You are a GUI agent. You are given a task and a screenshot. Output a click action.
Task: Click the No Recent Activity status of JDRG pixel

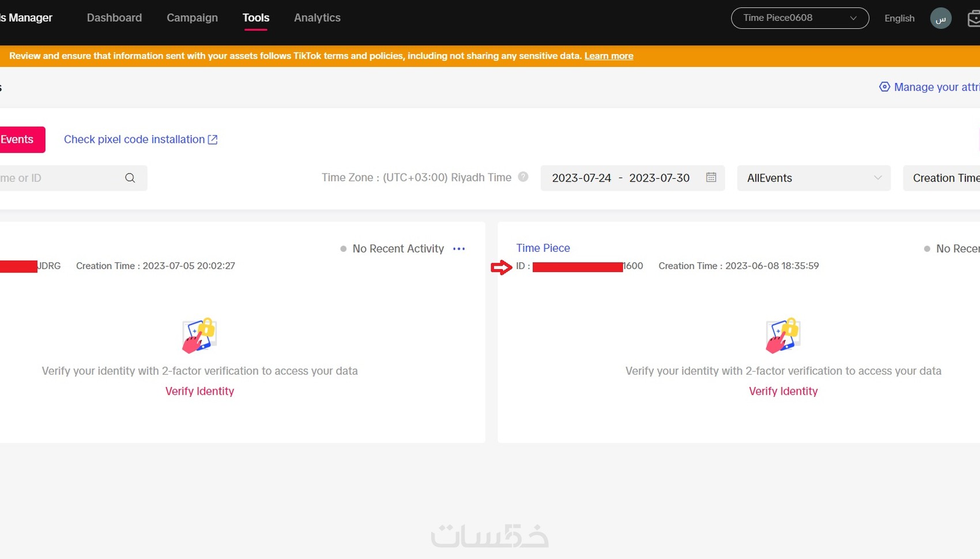point(392,249)
